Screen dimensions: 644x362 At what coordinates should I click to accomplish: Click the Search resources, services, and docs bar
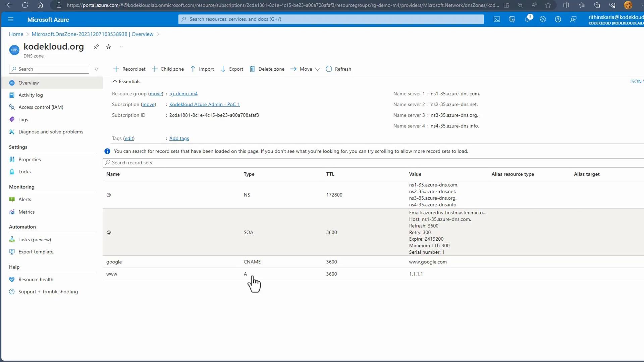pos(331,19)
